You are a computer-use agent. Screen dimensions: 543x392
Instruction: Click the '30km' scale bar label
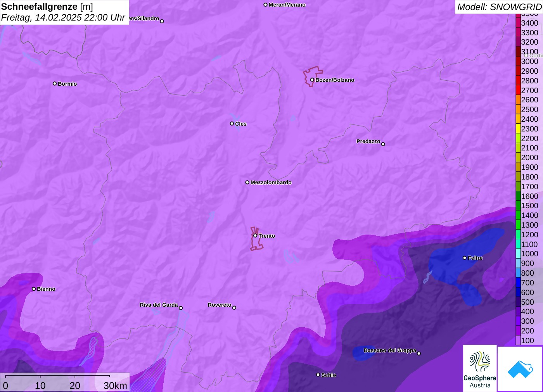(x=115, y=385)
